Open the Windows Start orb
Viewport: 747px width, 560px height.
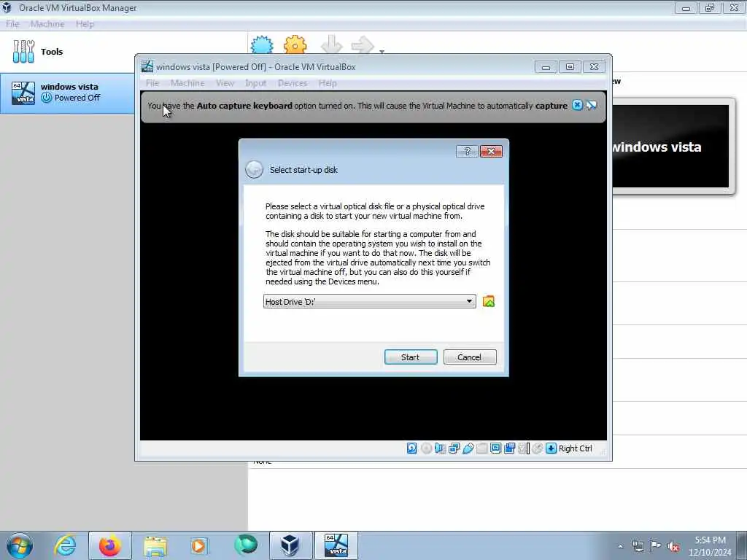pyautogui.click(x=20, y=545)
